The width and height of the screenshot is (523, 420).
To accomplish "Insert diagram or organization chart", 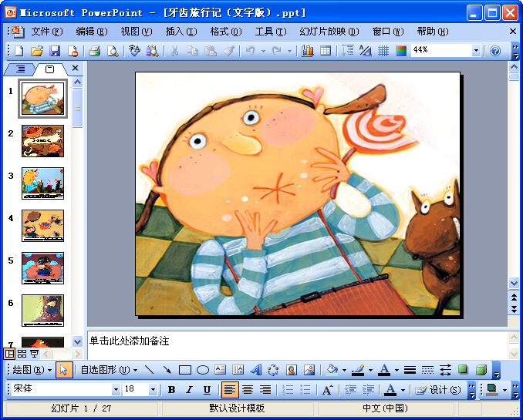I will 274,370.
